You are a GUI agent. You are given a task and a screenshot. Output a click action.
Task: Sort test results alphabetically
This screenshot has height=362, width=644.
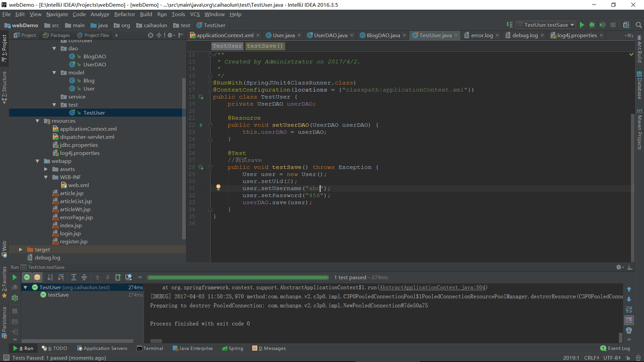click(50, 278)
